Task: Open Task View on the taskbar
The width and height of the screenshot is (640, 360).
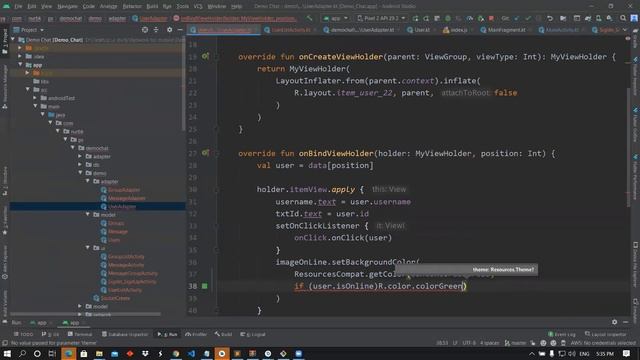Action: pos(52,353)
